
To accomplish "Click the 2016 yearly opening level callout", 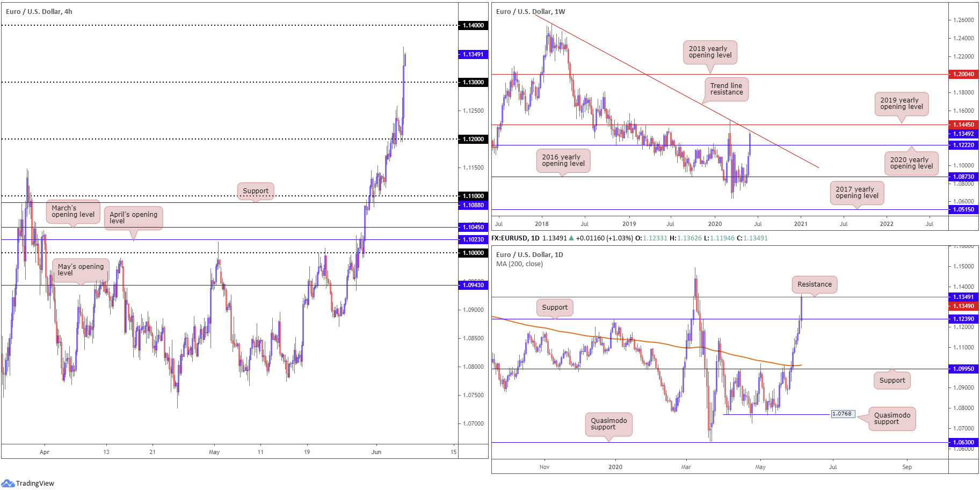I will coord(563,160).
